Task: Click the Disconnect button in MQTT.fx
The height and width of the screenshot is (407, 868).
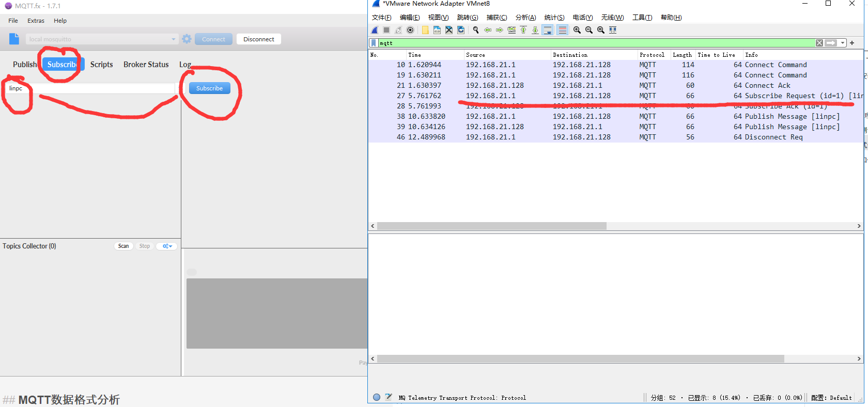Action: pos(259,39)
